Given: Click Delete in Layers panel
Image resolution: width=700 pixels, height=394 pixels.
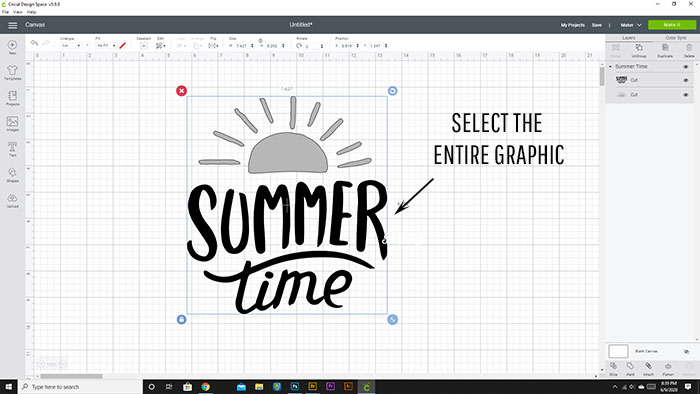Looking at the screenshot, I should coord(689,50).
